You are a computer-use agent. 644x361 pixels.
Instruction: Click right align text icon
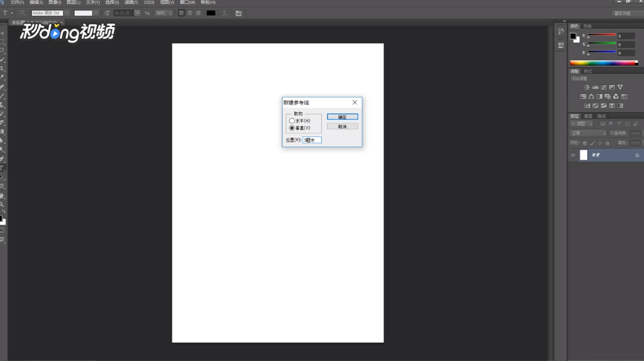[x=198, y=13]
